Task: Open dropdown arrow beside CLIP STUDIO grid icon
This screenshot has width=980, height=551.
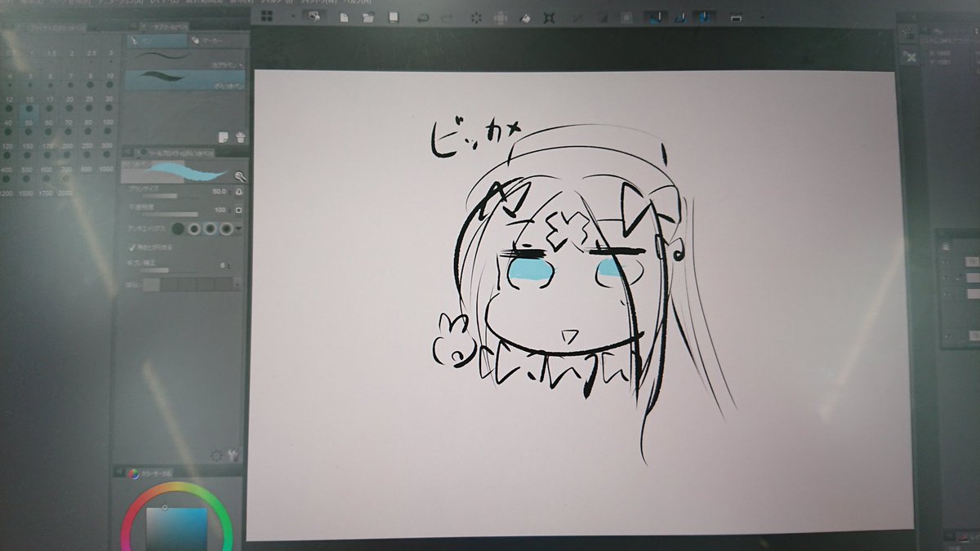Action: 293,16
